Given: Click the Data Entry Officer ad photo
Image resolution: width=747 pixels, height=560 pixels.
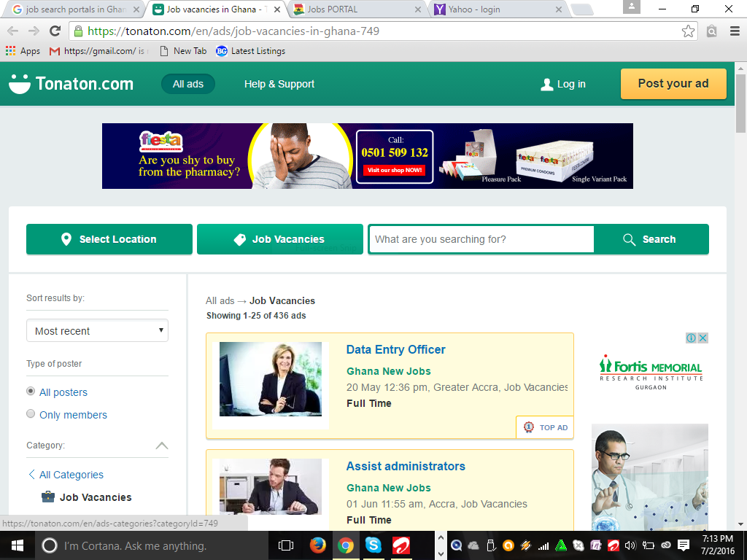Looking at the screenshot, I should coord(271,379).
